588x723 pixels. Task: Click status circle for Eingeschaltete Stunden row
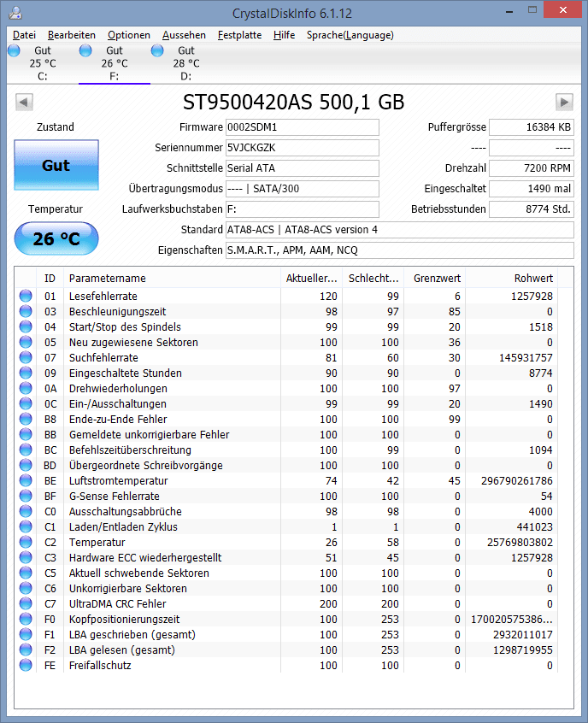pyautogui.click(x=26, y=373)
